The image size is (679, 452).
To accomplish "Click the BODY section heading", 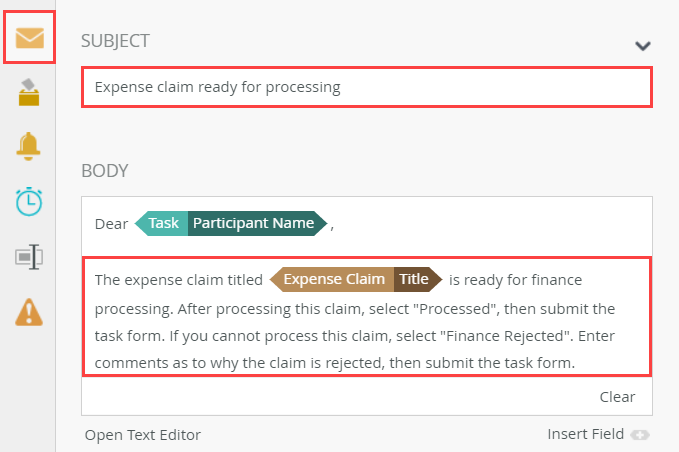I will 105,170.
